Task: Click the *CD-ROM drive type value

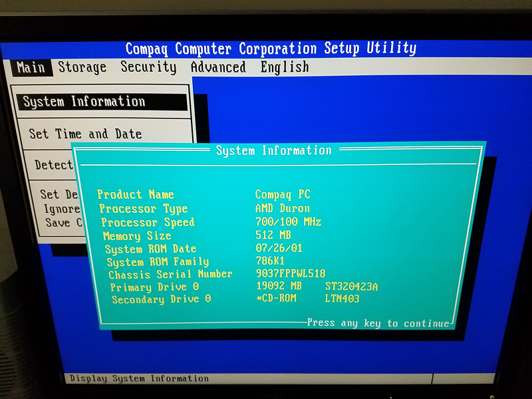Action: coord(277,298)
